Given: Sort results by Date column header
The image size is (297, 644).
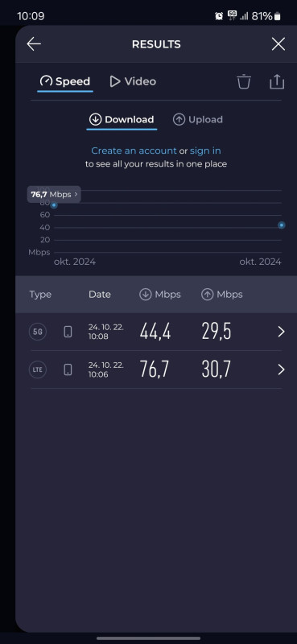Looking at the screenshot, I should [x=100, y=295].
